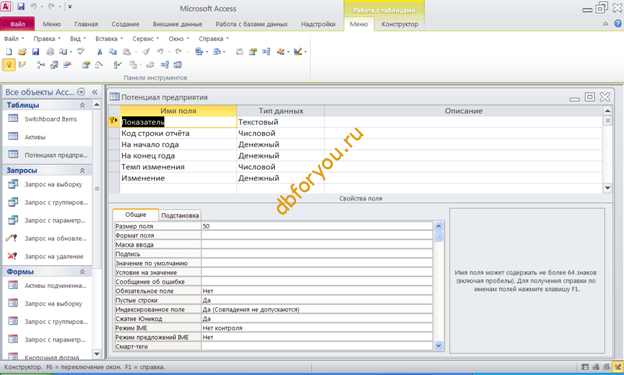
Task: Switch to the Внешние данные ribbon tab
Action: point(177,24)
